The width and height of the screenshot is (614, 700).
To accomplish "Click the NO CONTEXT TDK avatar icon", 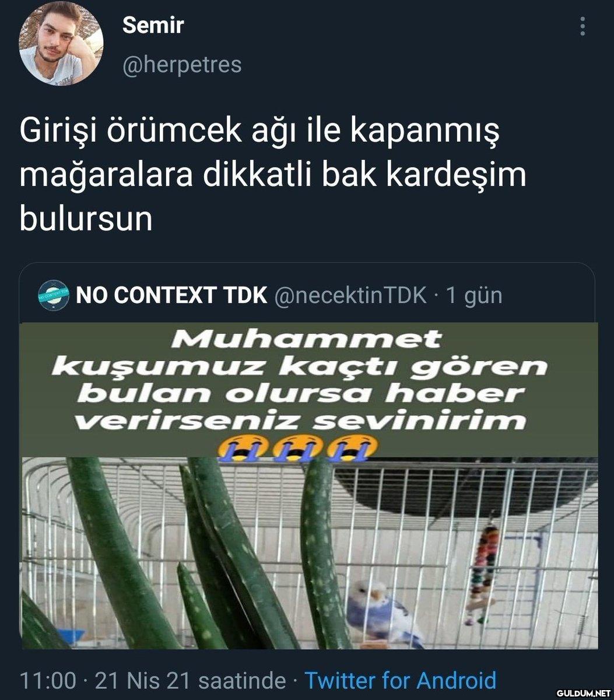I will click(x=53, y=295).
